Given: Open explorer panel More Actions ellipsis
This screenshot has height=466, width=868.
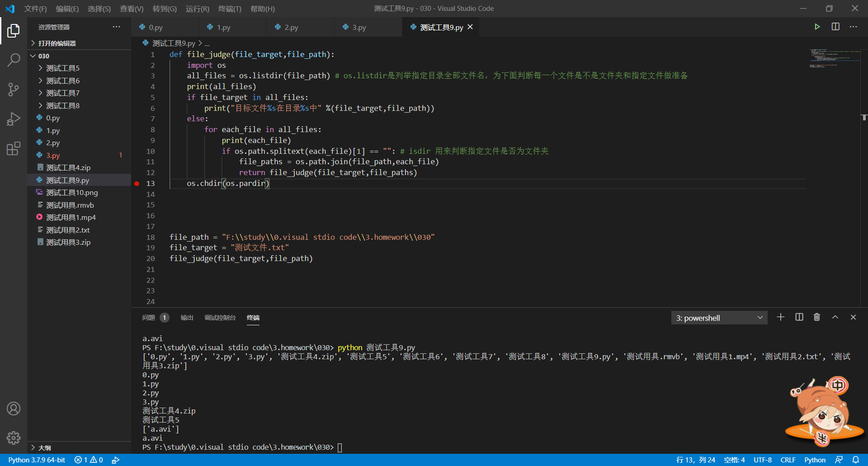Looking at the screenshot, I should click(116, 27).
